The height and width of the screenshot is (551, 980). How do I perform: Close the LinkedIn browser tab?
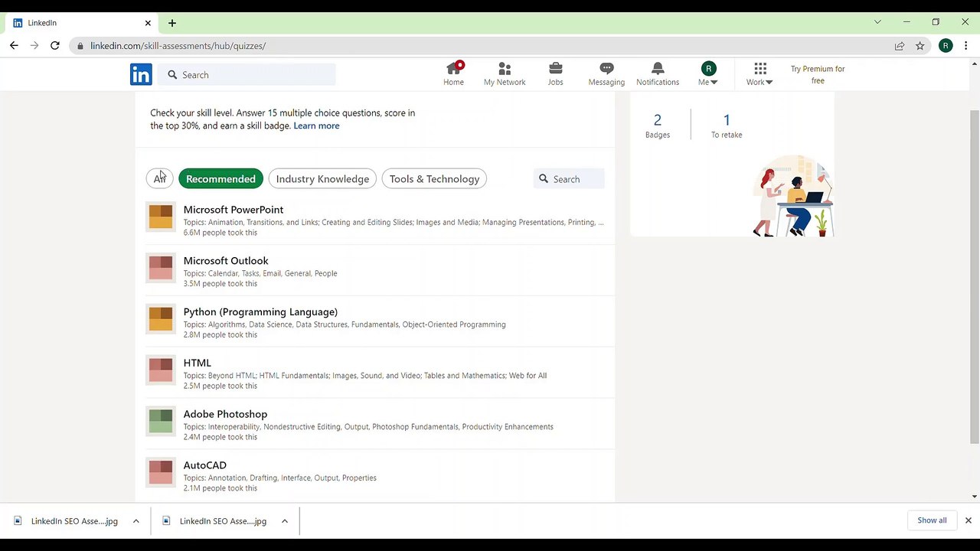[x=148, y=23]
